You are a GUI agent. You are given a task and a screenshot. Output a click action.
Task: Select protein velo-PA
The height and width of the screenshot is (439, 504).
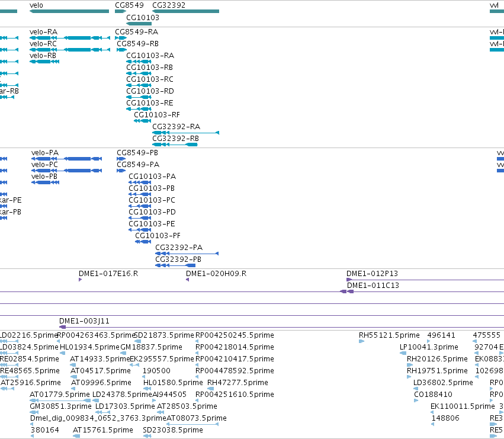click(66, 159)
